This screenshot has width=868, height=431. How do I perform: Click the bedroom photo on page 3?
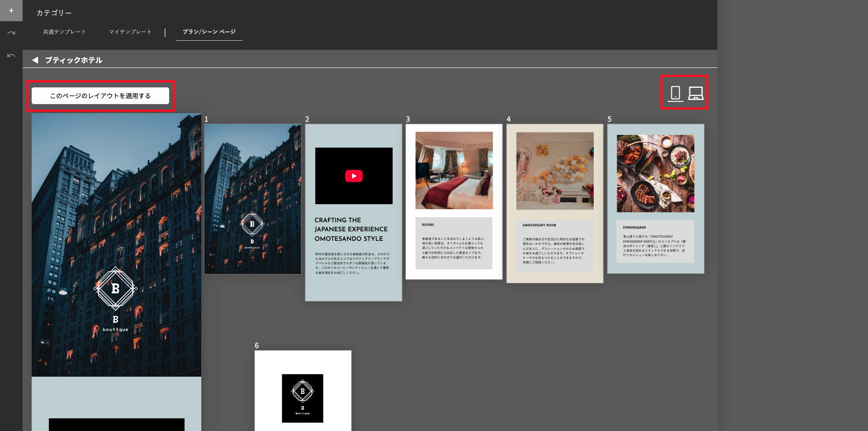(454, 170)
